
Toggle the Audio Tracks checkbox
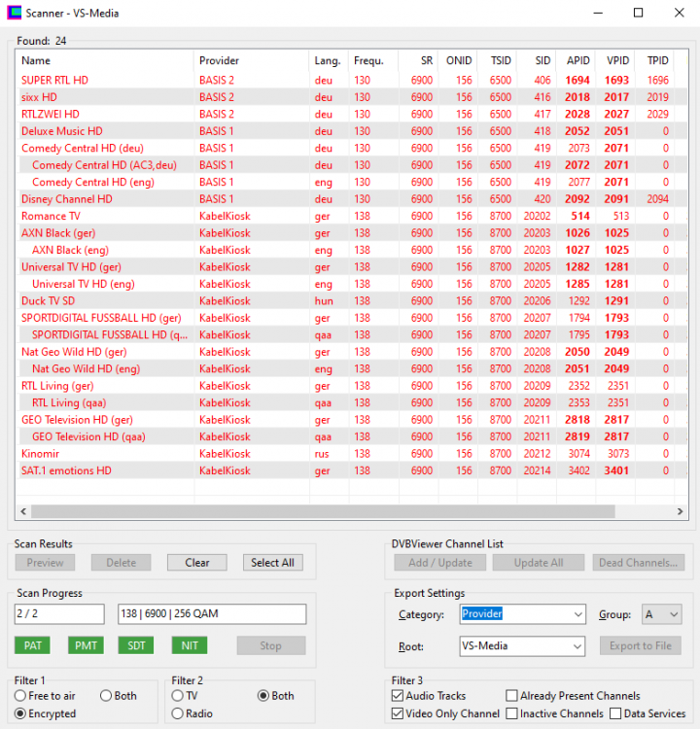pyautogui.click(x=398, y=696)
